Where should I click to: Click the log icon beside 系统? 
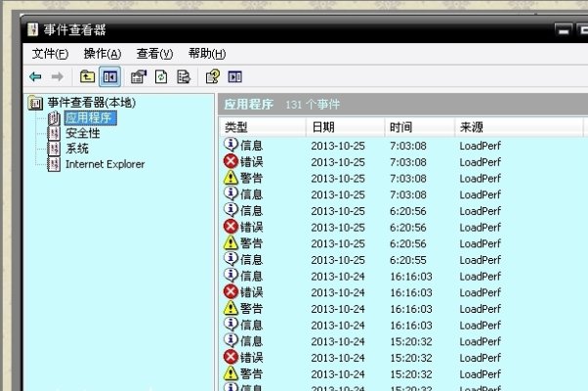(x=54, y=149)
